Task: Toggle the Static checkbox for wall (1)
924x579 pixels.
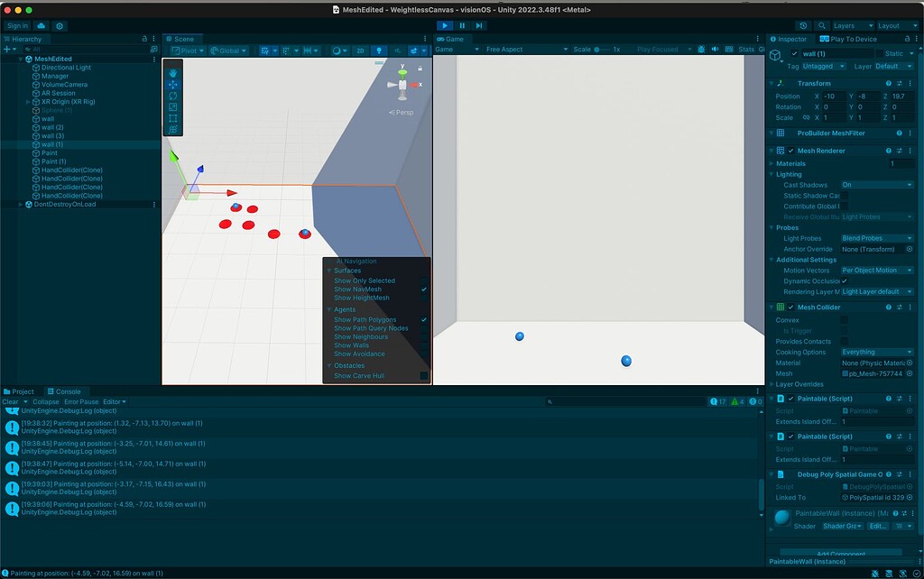Action: coord(880,53)
